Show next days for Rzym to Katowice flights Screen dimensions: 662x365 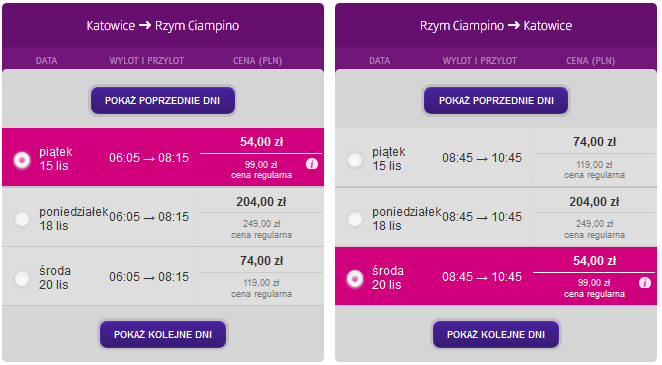pos(496,334)
